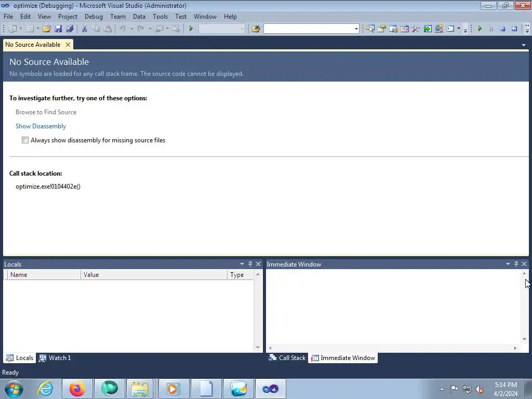The width and height of the screenshot is (532, 399).
Task: Click the Save floppy disk icon
Action: point(58,29)
